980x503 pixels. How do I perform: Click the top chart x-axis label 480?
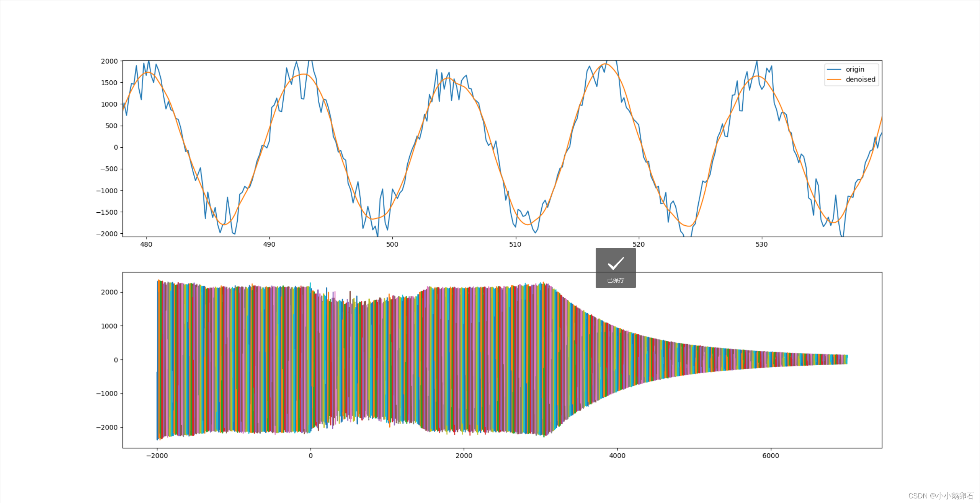tap(146, 244)
